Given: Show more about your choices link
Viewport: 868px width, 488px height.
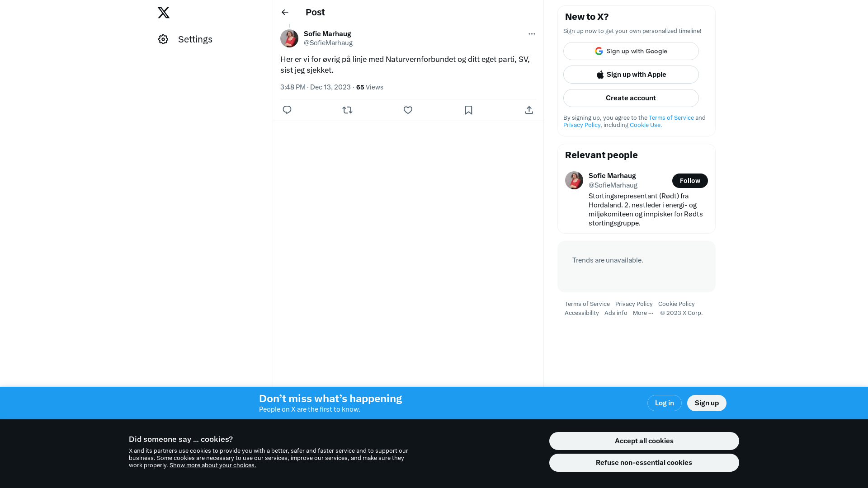Looking at the screenshot, I should click(x=212, y=465).
